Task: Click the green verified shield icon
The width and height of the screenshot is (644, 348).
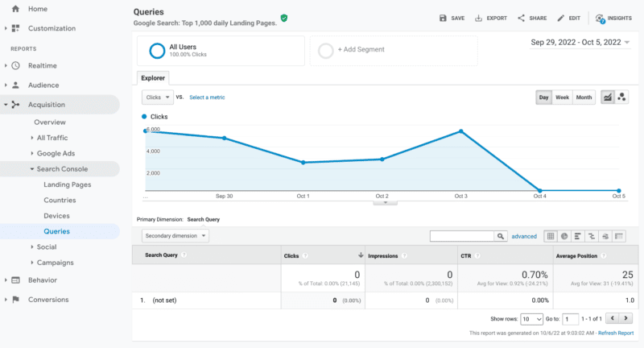Action: [284, 18]
